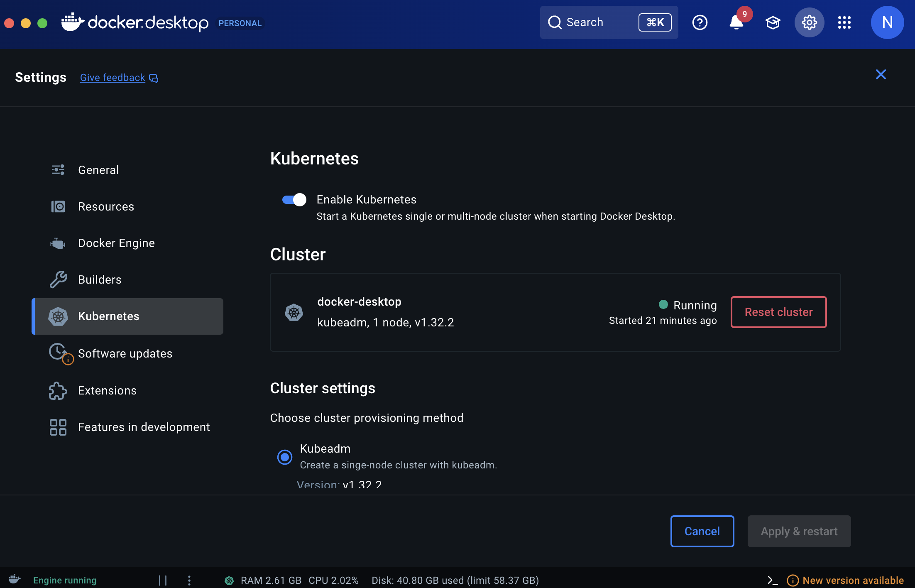This screenshot has width=915, height=588.
Task: Open Software updates section
Action: [125, 353]
